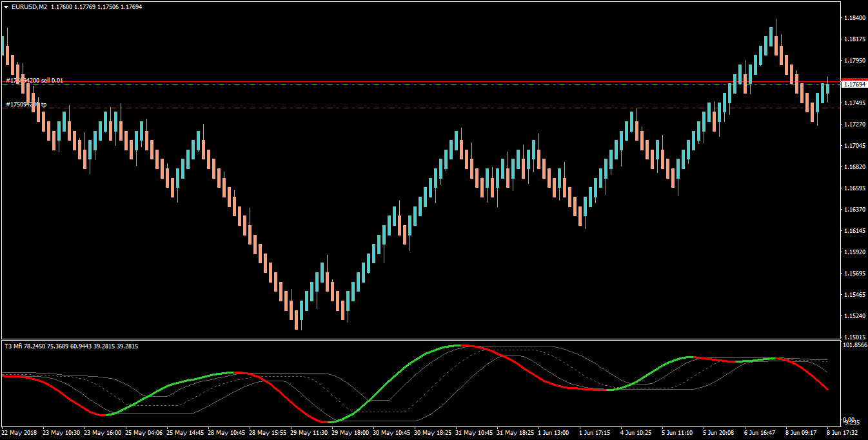
Task: Click the current price tag 1.17694
Action: point(854,85)
